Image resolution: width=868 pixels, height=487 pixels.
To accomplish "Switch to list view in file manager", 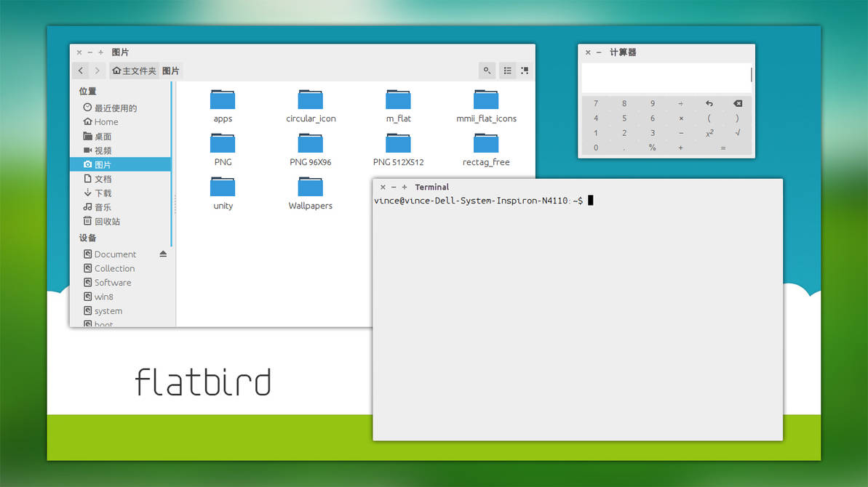I will click(x=508, y=71).
